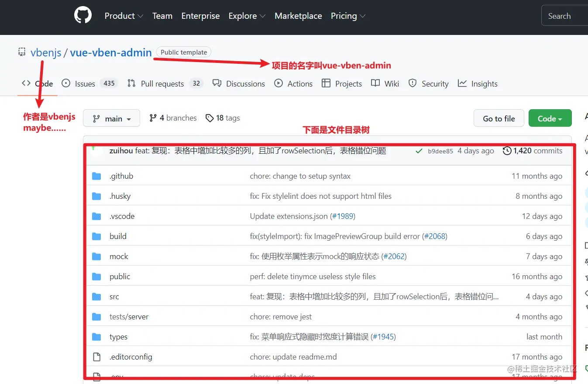View the 1,420 commits history

[533, 151]
